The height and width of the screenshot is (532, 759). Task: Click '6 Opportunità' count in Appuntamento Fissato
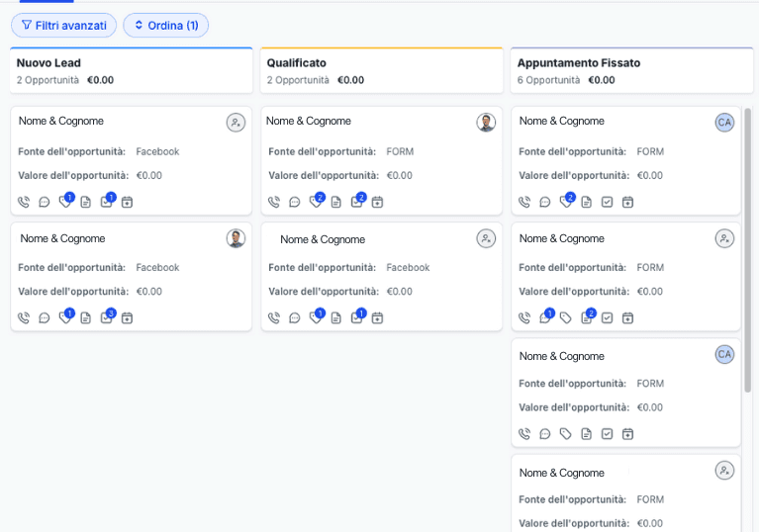[x=548, y=80]
